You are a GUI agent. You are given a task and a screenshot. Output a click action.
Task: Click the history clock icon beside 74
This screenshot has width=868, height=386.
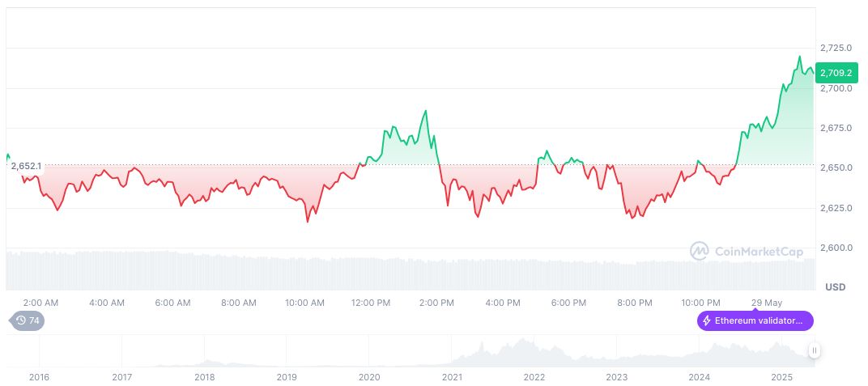pos(21,321)
